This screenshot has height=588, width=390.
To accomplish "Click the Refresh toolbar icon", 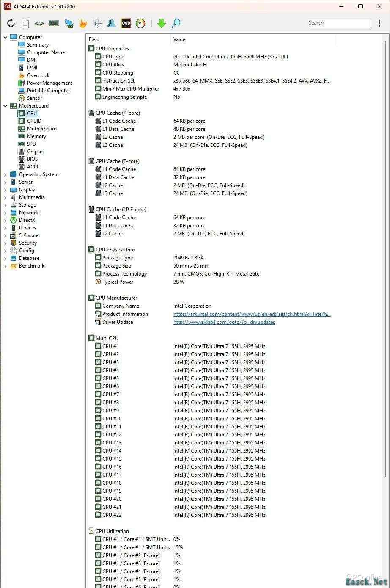I will click(11, 23).
